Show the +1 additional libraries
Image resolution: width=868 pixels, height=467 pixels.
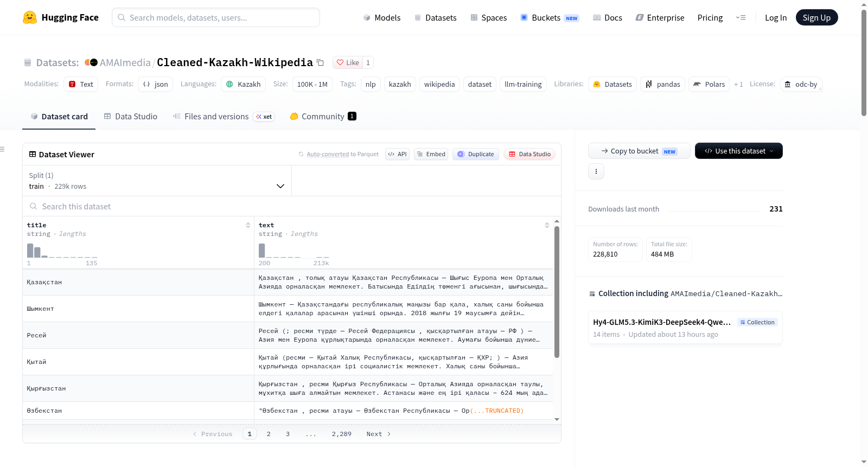point(738,85)
